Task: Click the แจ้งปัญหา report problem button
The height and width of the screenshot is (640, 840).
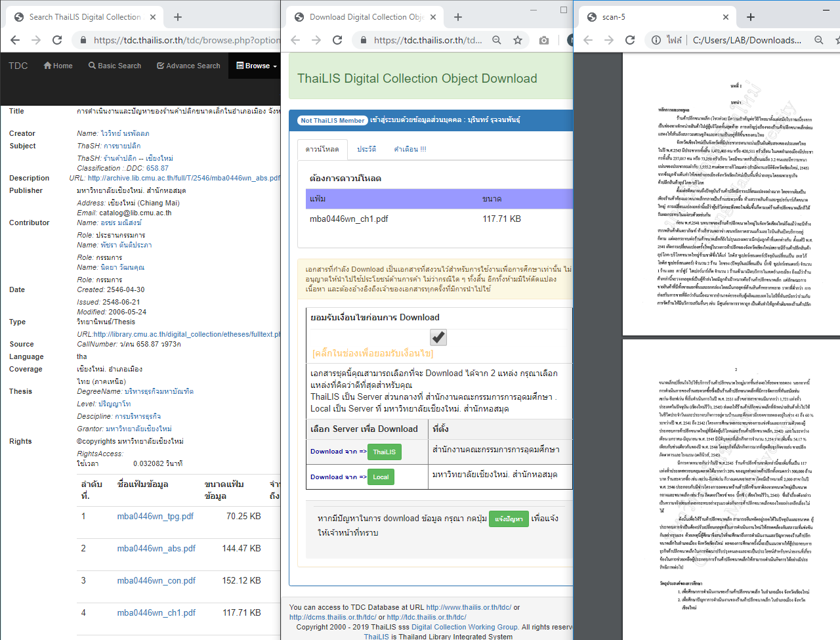Action: pyautogui.click(x=509, y=519)
